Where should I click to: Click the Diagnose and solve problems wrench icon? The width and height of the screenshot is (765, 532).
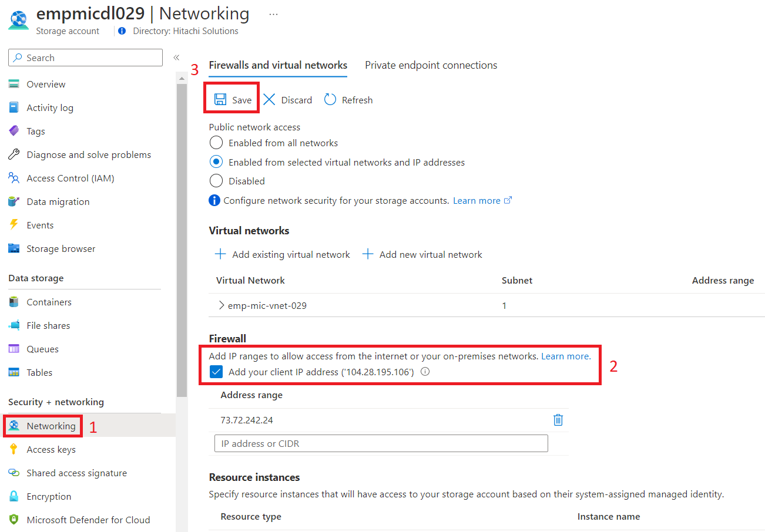tap(14, 154)
